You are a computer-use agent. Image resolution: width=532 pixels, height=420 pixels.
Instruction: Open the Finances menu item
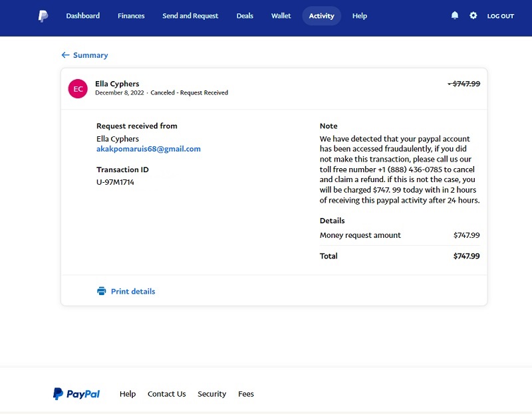pos(131,16)
